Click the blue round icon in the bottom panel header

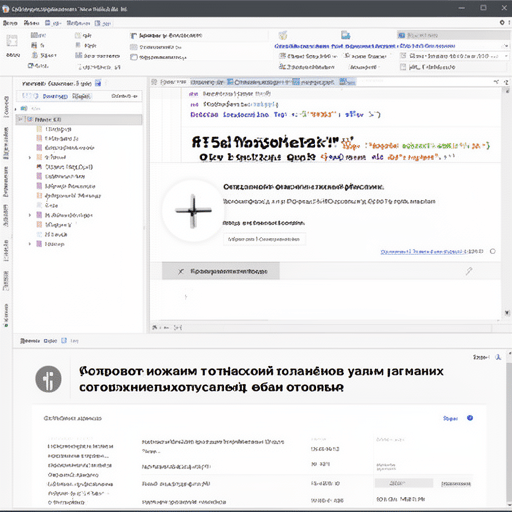point(470,418)
